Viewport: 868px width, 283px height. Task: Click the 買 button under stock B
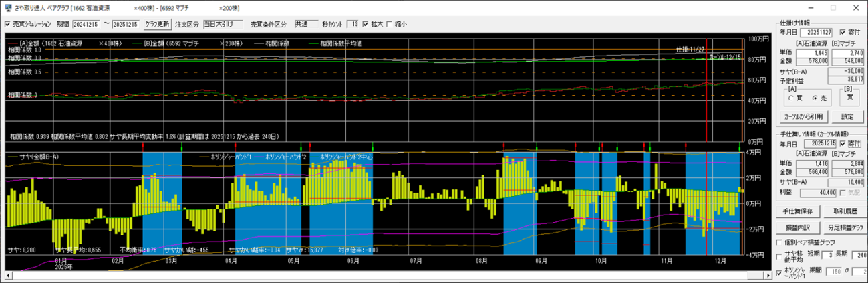(849, 97)
